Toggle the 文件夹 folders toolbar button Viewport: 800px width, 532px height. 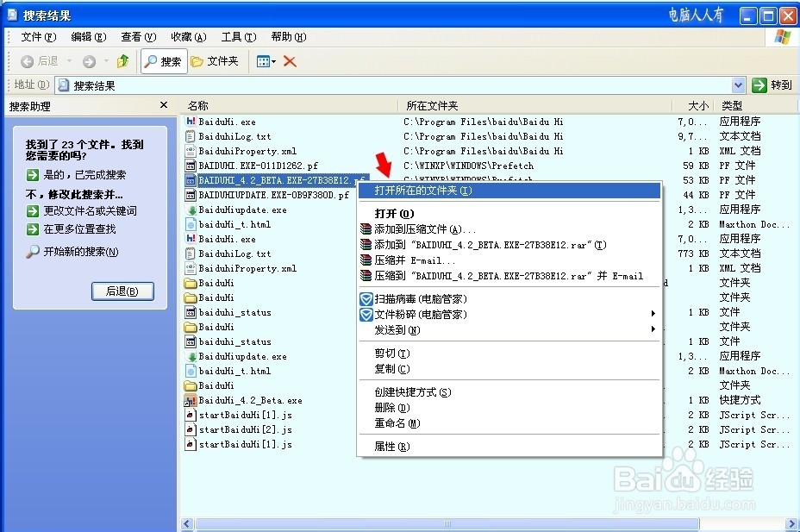(x=215, y=61)
